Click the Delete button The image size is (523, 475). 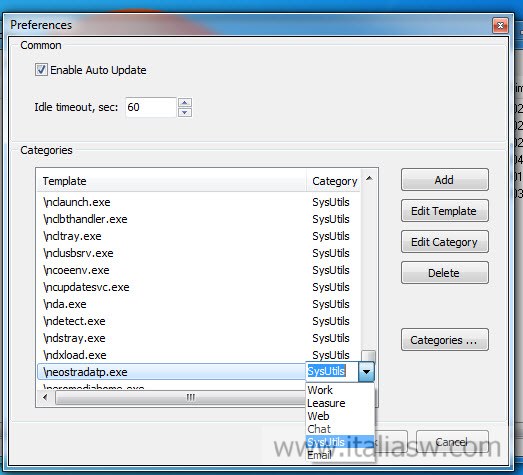[x=445, y=273]
